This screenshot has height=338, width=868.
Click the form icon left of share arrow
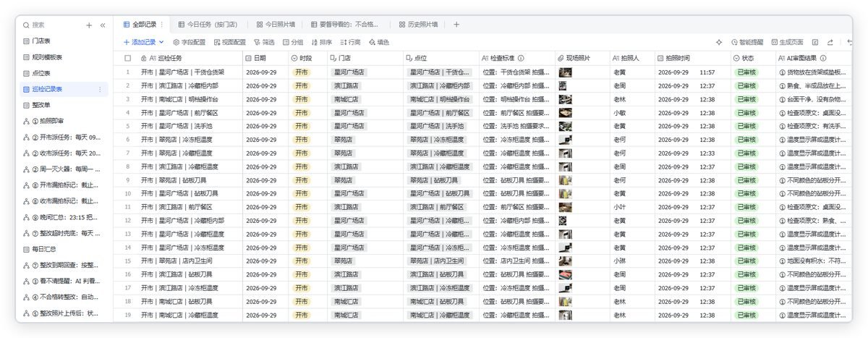click(x=815, y=42)
